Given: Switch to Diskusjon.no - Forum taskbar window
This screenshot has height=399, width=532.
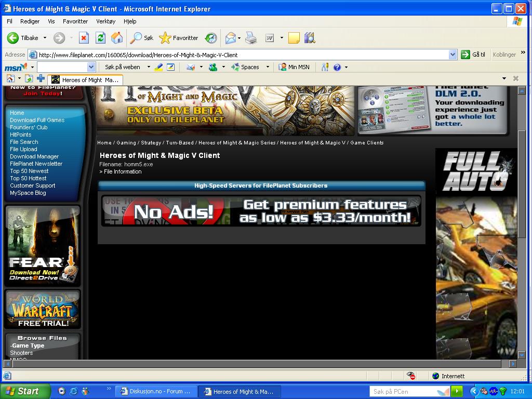Looking at the screenshot, I should (x=156, y=392).
